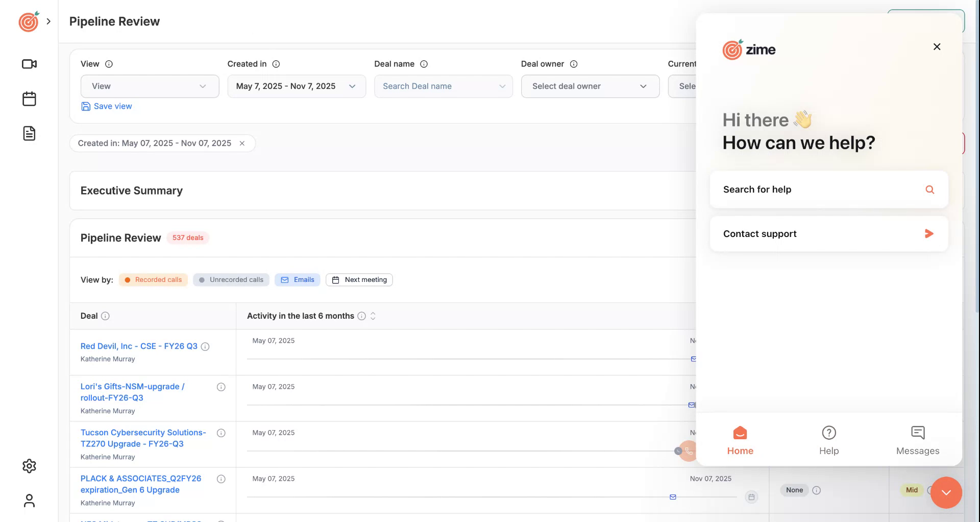Open the user profile icon

point(29,501)
